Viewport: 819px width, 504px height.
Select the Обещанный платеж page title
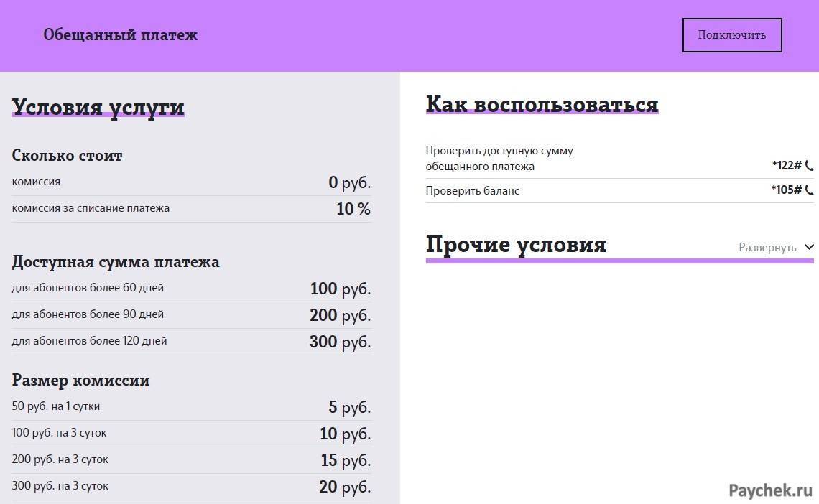click(120, 35)
